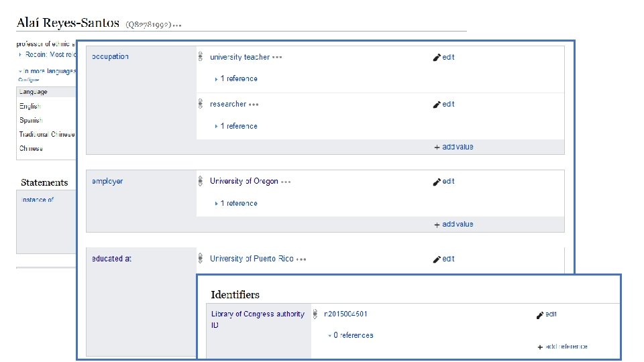644x362 pixels.
Task: Click the pencil icon beside University of Puerto Rico
Action: coord(437,259)
